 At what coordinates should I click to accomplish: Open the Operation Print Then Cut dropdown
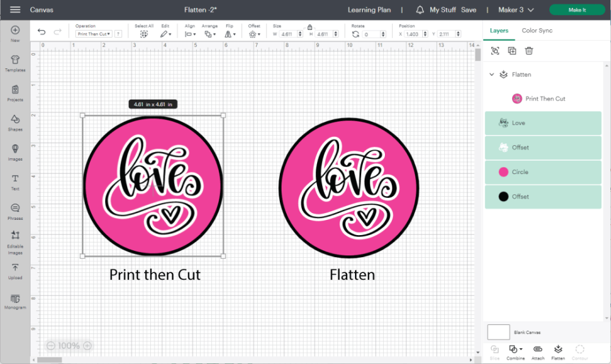[93, 34]
